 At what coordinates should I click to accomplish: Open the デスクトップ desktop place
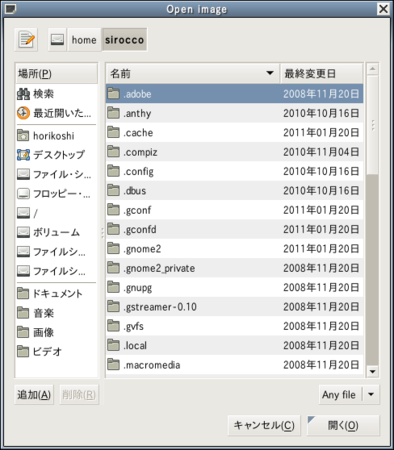tap(57, 155)
